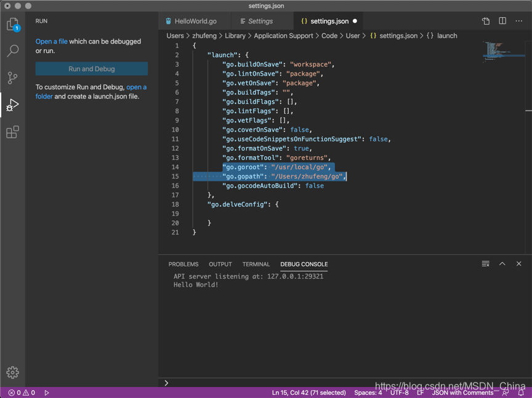
Task: Click 'Application Support' breadcrumb segment
Action: (284, 36)
